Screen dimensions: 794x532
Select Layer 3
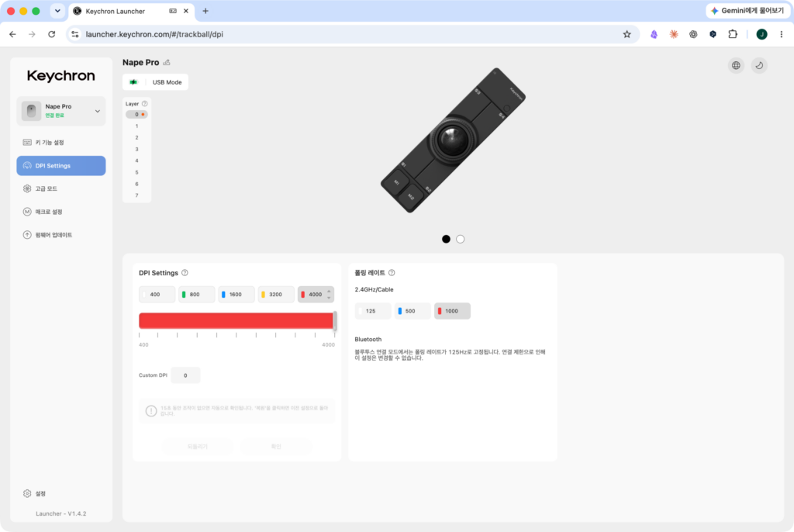136,150
